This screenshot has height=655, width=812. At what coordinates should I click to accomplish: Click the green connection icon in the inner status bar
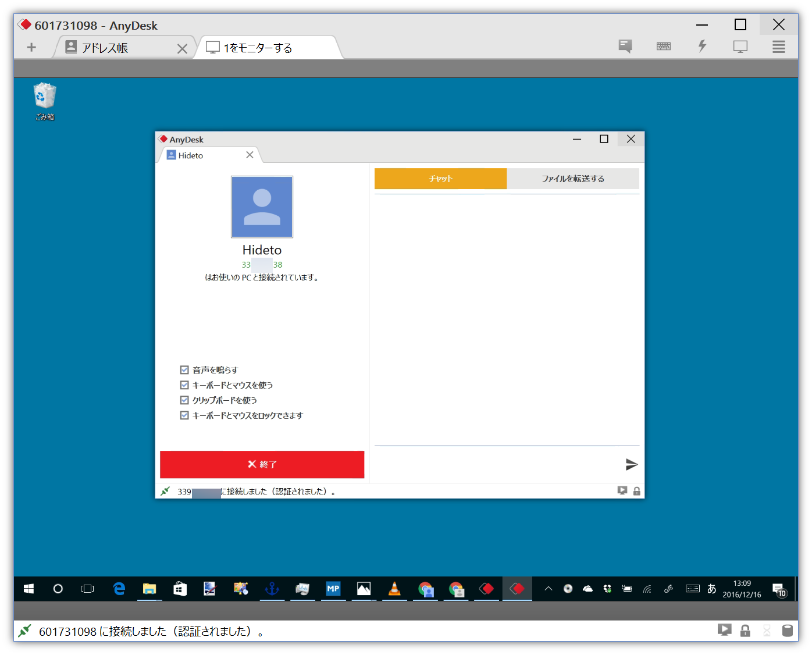pos(165,491)
